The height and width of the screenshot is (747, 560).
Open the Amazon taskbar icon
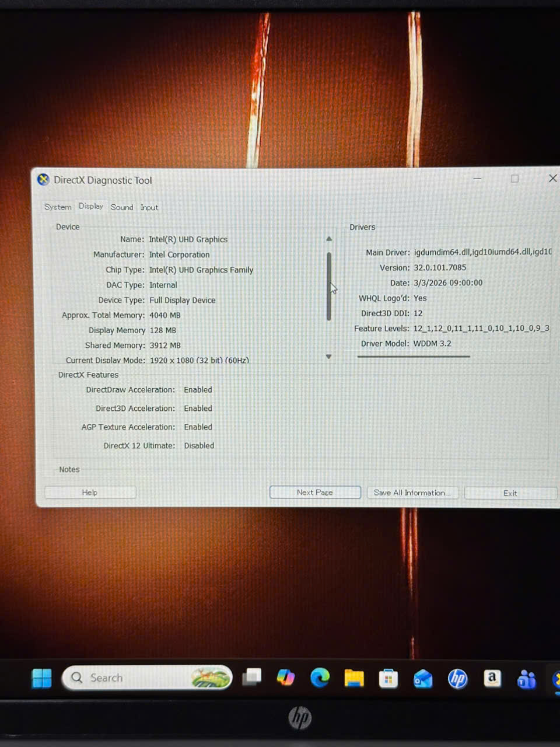(x=492, y=678)
